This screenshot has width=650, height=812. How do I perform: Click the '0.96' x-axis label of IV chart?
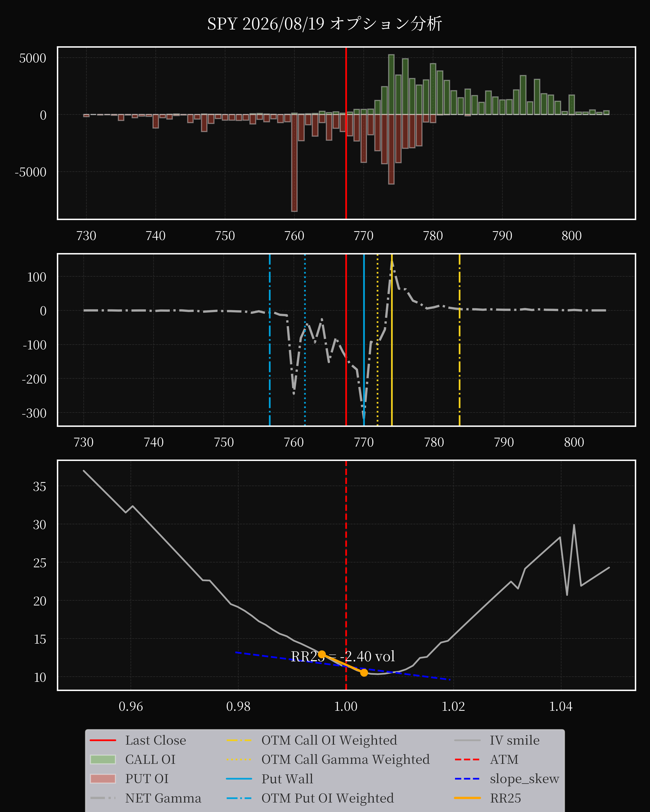[x=131, y=706]
